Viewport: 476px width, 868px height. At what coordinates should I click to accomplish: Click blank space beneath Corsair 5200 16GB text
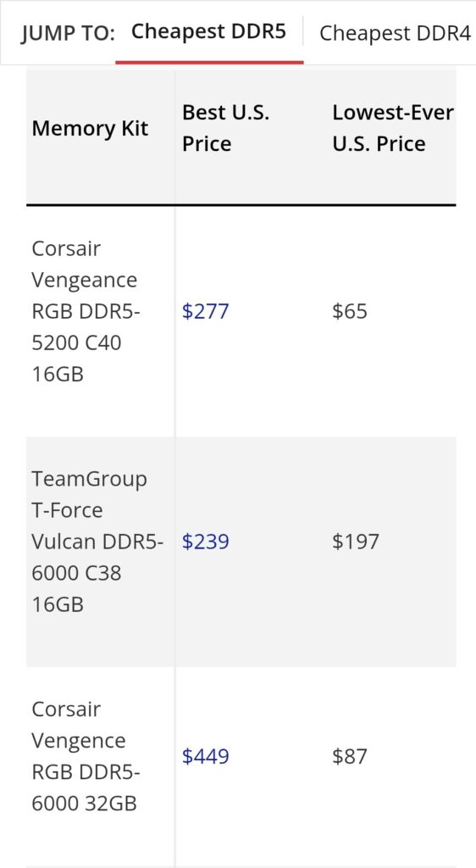[x=100, y=411]
